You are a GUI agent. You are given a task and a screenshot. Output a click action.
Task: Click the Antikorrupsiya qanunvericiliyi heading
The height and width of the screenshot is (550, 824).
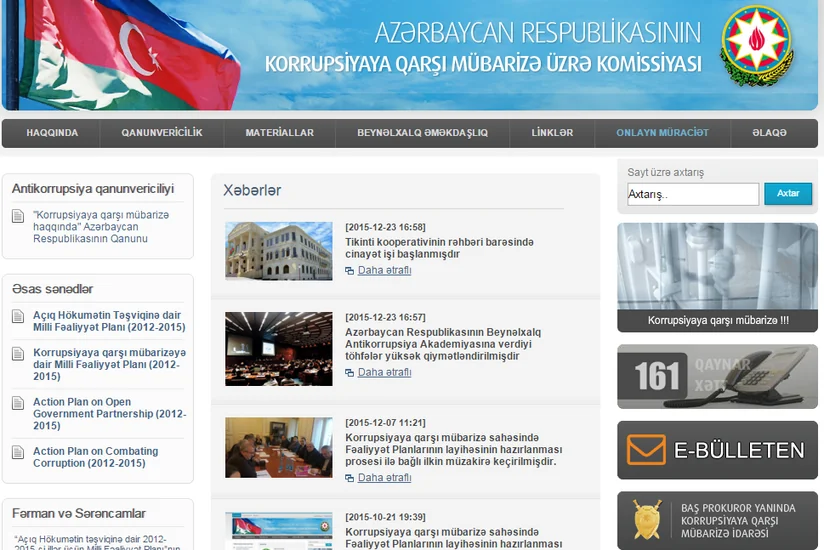pyautogui.click(x=93, y=189)
